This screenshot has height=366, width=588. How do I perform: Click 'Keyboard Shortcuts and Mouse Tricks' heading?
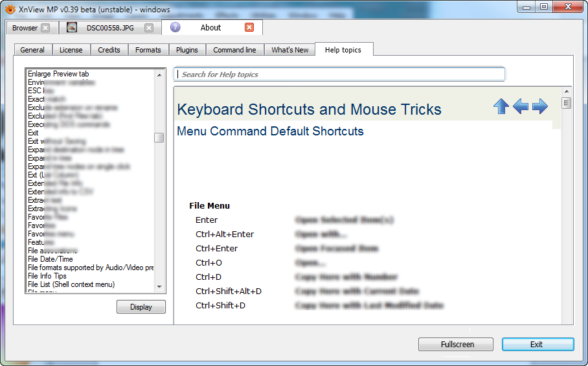[309, 109]
